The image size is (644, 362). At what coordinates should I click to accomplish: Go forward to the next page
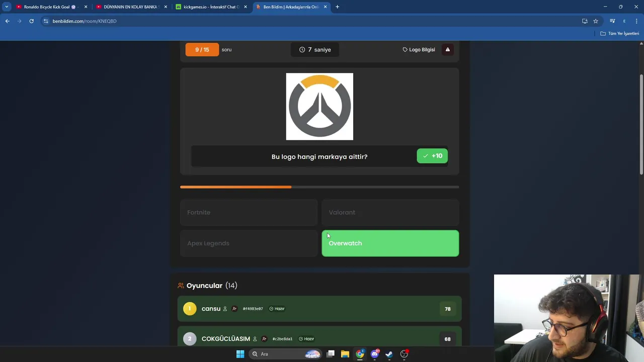point(19,21)
